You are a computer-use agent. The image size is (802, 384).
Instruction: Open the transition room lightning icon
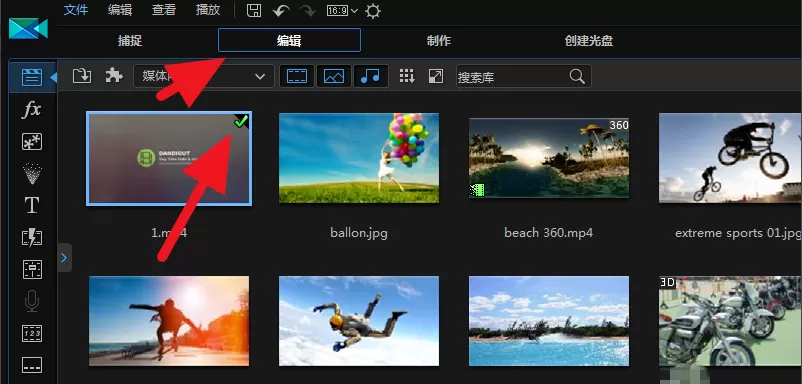tap(32, 238)
